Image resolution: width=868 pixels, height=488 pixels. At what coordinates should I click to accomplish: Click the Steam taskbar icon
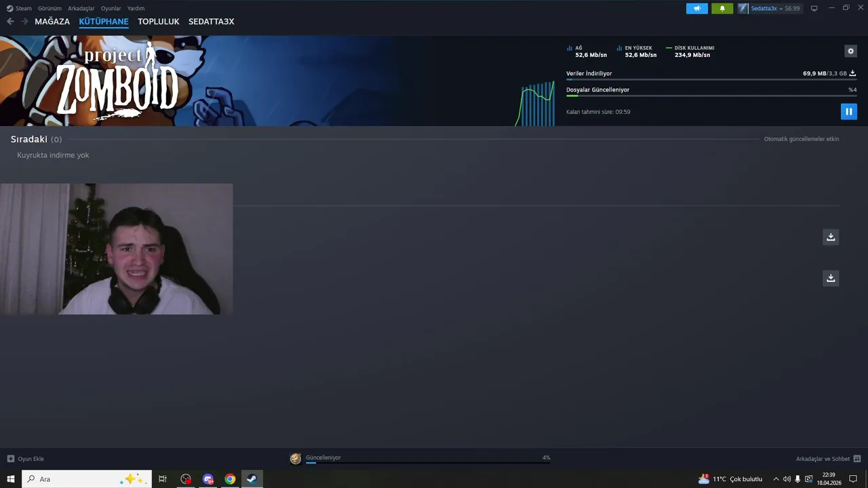click(252, 479)
